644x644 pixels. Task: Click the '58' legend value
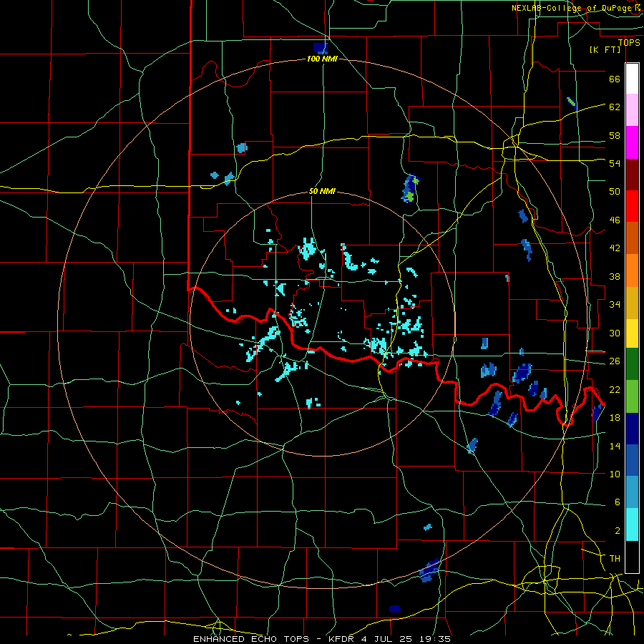click(615, 135)
